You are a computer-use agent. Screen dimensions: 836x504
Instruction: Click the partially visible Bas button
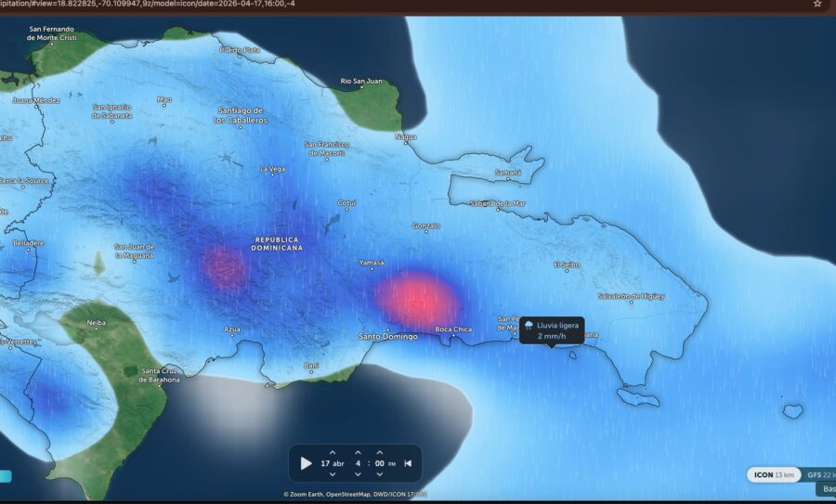(x=826, y=489)
